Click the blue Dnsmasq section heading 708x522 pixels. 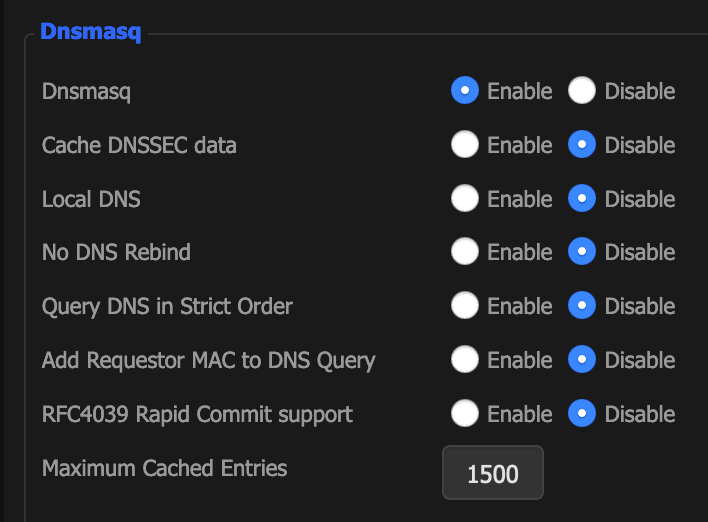(x=91, y=33)
